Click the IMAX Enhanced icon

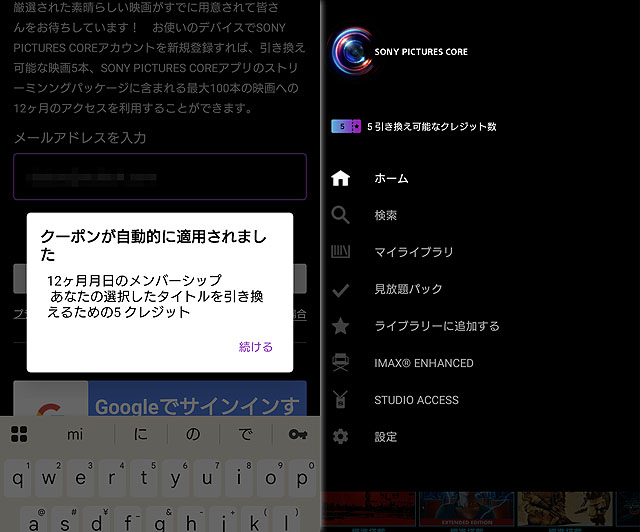pyautogui.click(x=340, y=363)
